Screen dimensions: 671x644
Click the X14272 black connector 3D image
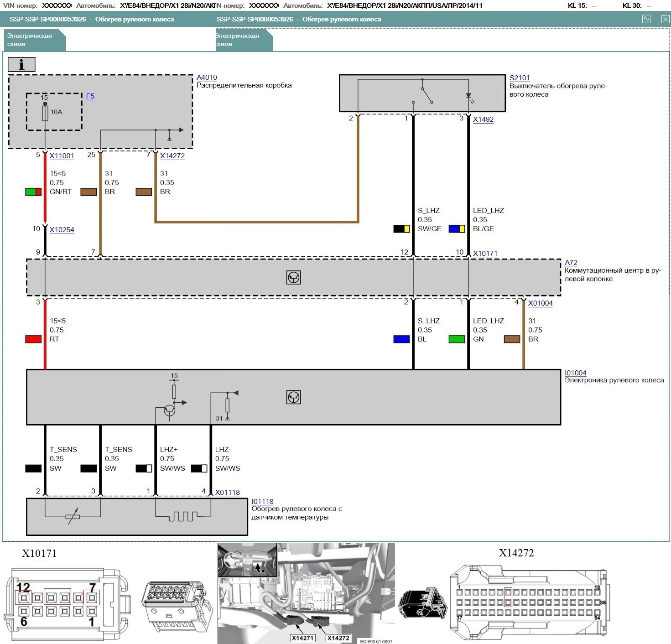click(x=423, y=603)
